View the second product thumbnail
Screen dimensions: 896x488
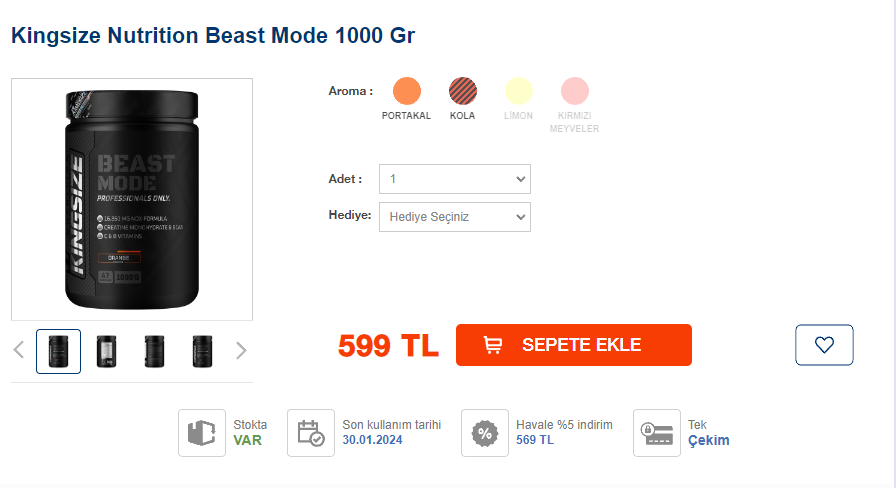point(106,351)
